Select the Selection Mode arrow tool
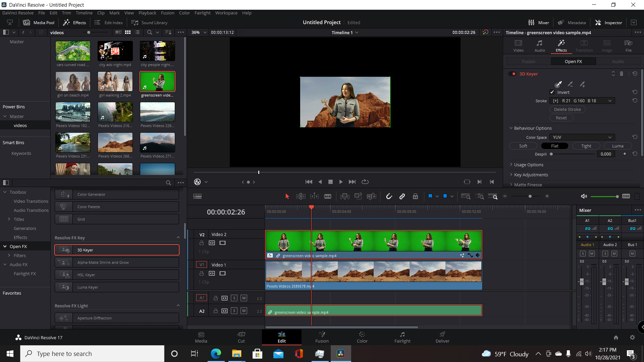The image size is (644, 362). pos(287,196)
